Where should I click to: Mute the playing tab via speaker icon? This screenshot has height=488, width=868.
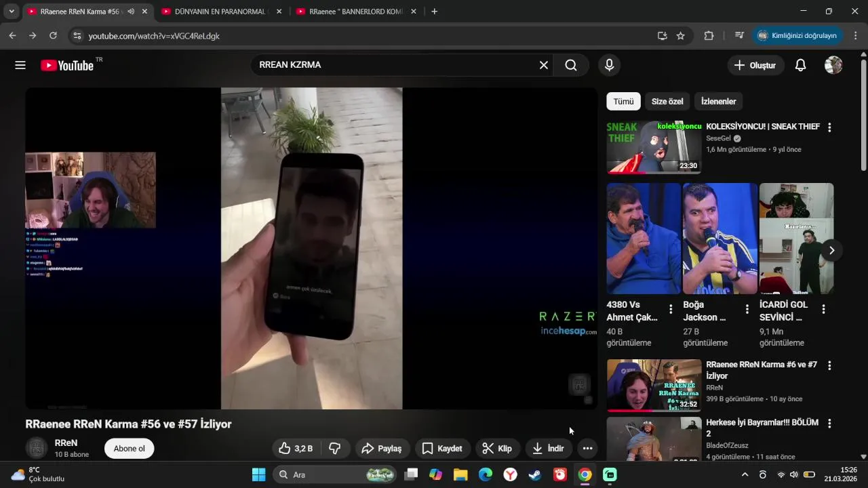[131, 12]
